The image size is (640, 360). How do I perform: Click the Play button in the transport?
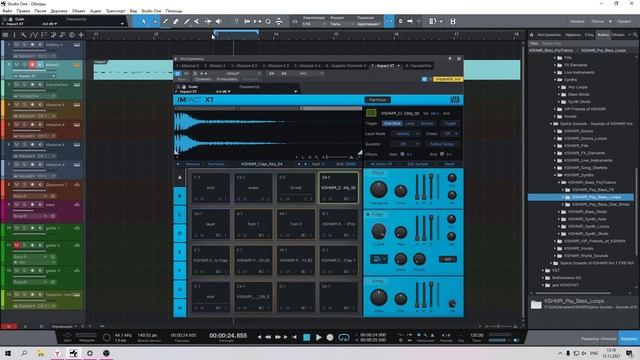318,337
